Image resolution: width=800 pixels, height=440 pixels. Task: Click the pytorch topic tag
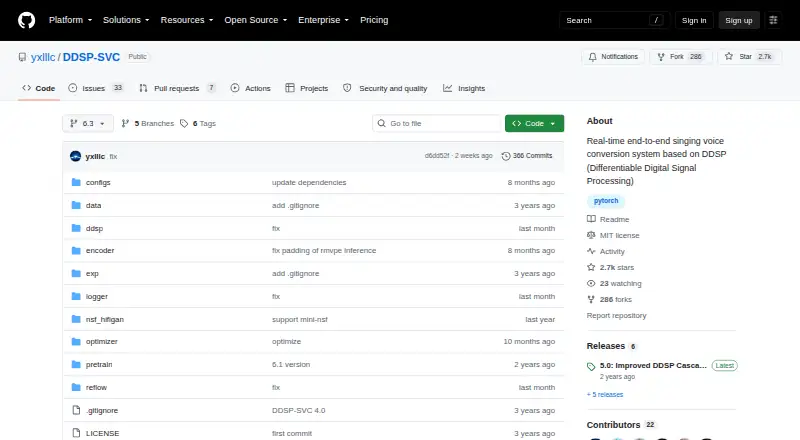pyautogui.click(x=606, y=201)
